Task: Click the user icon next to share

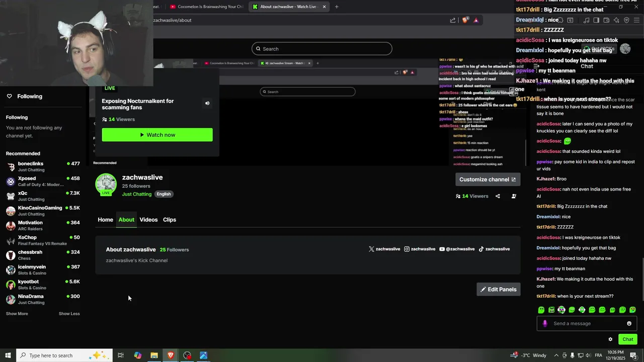Action: coord(514,196)
